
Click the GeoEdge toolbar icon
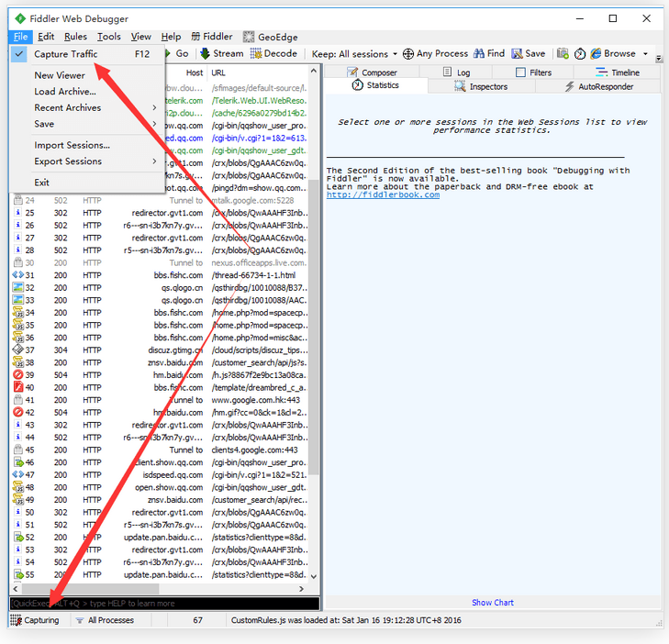tap(249, 37)
